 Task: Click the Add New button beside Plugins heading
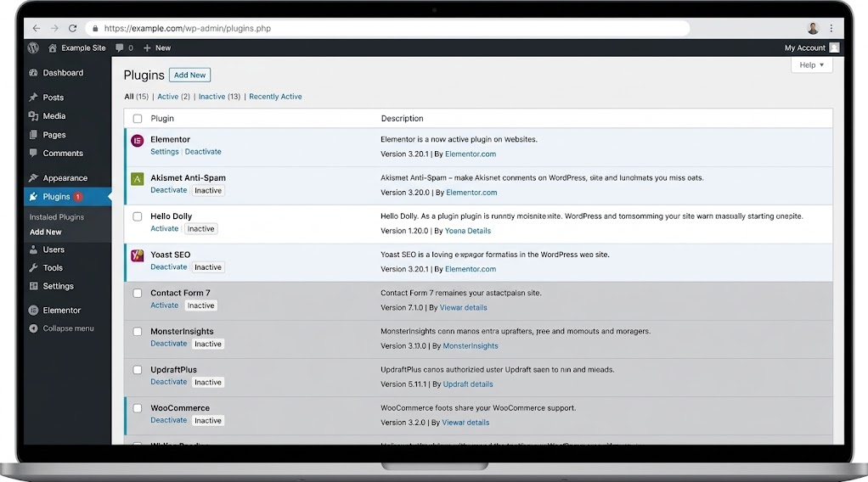(190, 75)
